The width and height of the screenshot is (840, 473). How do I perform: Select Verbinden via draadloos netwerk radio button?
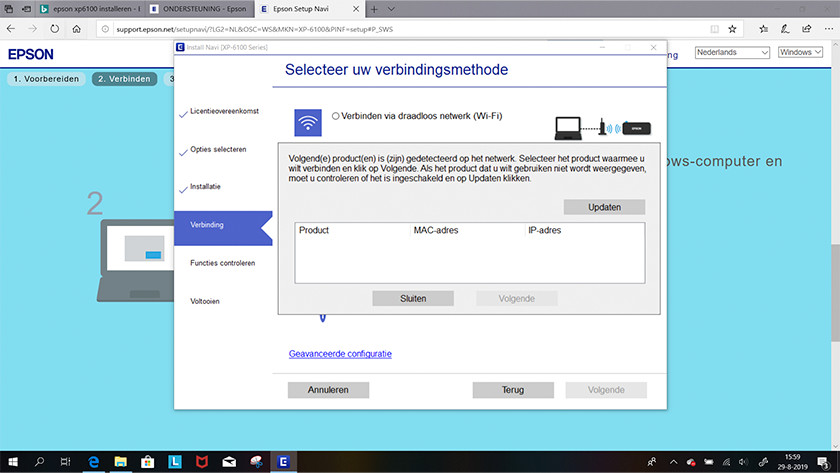(x=336, y=116)
